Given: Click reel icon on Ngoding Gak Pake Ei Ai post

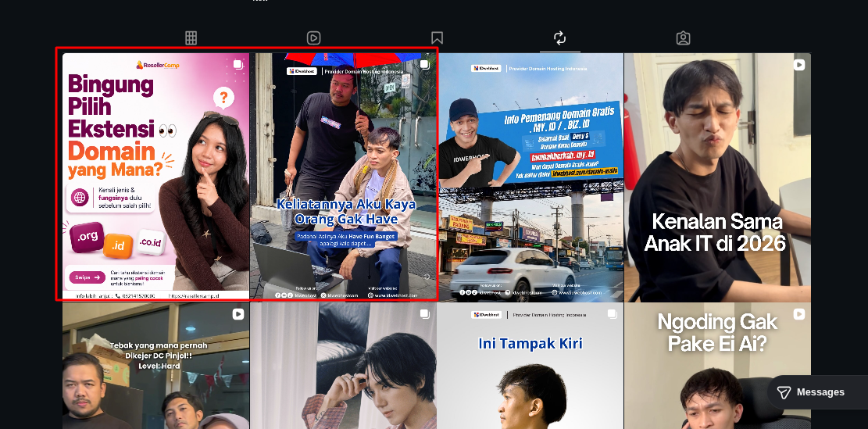Looking at the screenshot, I should pyautogui.click(x=798, y=314).
